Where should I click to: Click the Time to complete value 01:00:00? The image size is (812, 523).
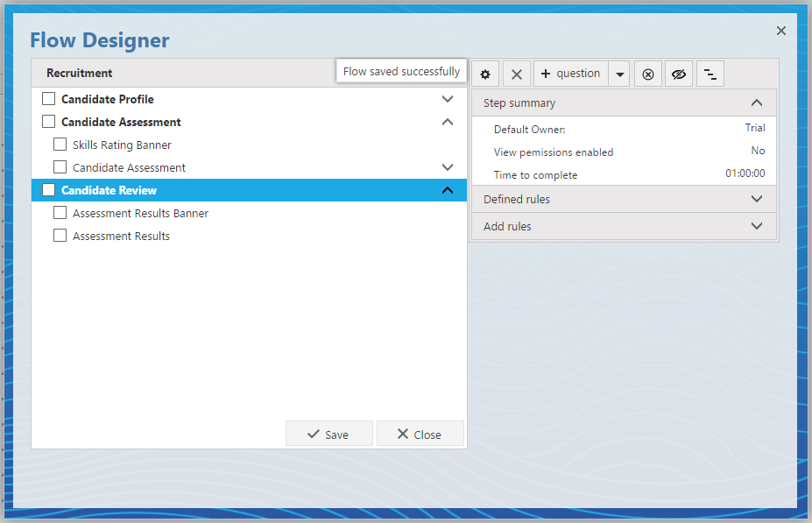point(745,173)
